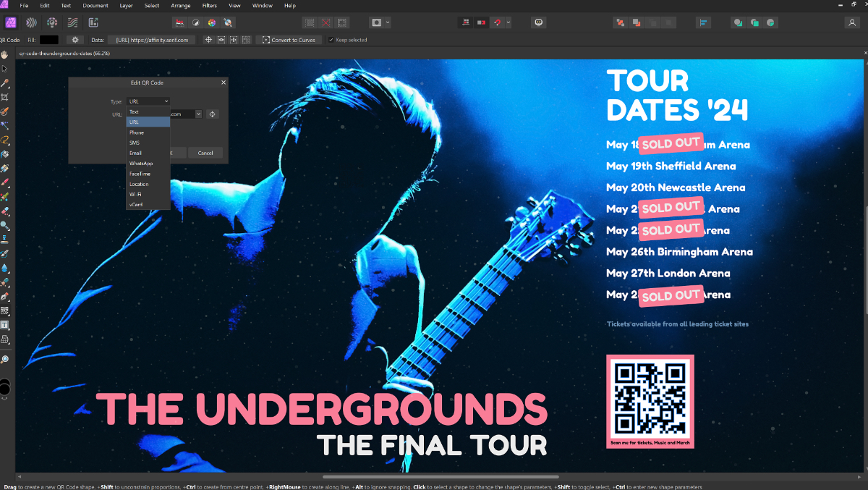Apply Auto Levels from the toolbar
Image resolution: width=868 pixels, height=490 pixels.
(x=179, y=22)
